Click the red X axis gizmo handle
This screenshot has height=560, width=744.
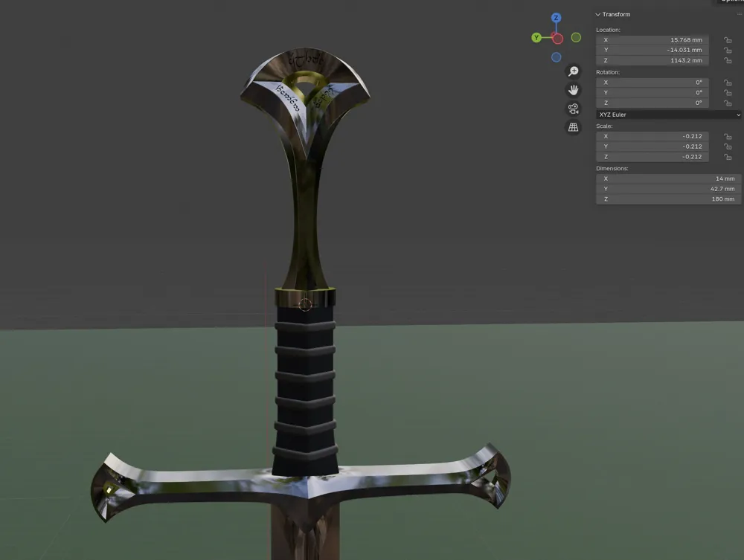pyautogui.click(x=557, y=39)
